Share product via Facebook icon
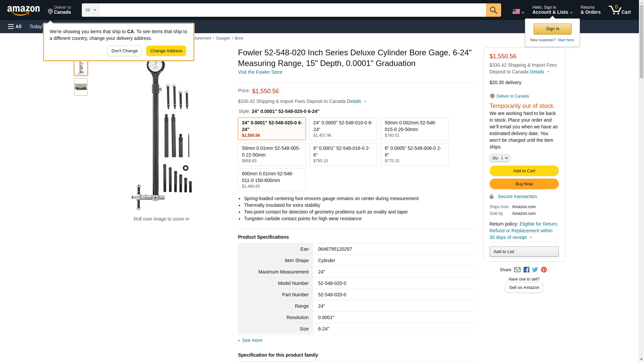This screenshot has height=362, width=644. tap(526, 270)
